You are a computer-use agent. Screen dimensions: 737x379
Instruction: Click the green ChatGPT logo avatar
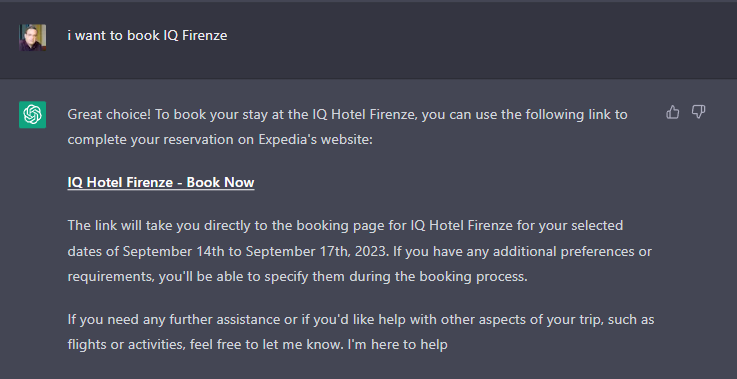[32, 114]
